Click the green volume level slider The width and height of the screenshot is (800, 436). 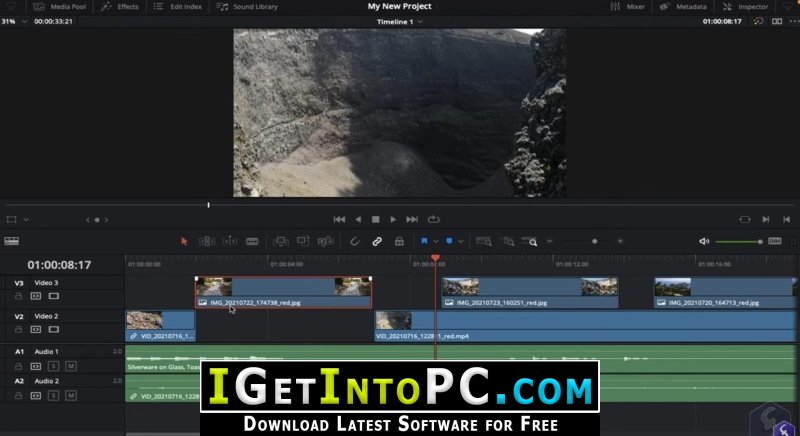click(x=737, y=241)
